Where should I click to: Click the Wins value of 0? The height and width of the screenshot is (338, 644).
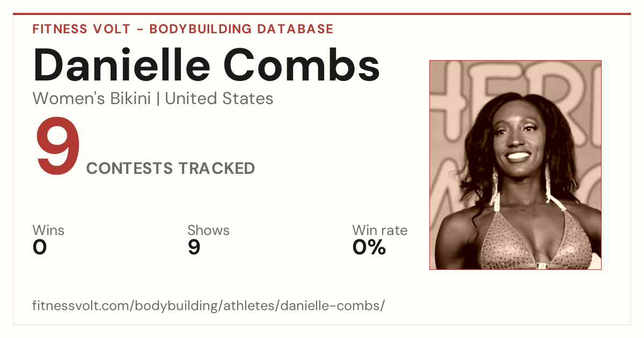pos(40,247)
